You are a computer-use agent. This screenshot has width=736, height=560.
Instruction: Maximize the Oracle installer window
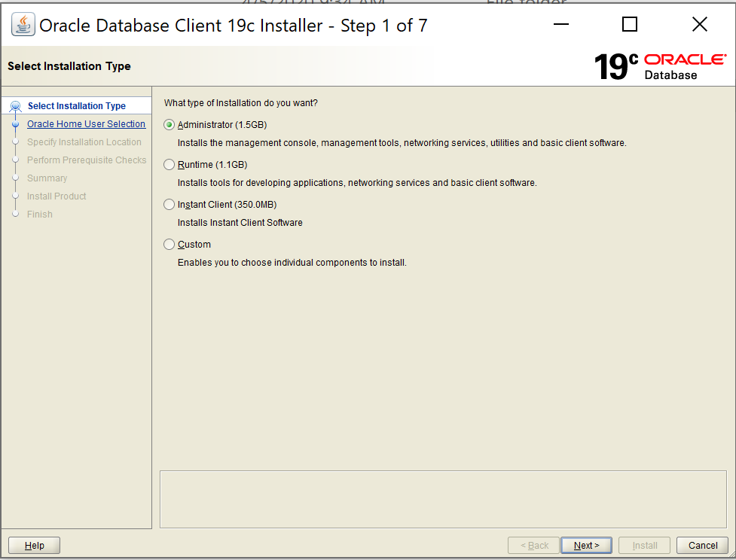630,25
